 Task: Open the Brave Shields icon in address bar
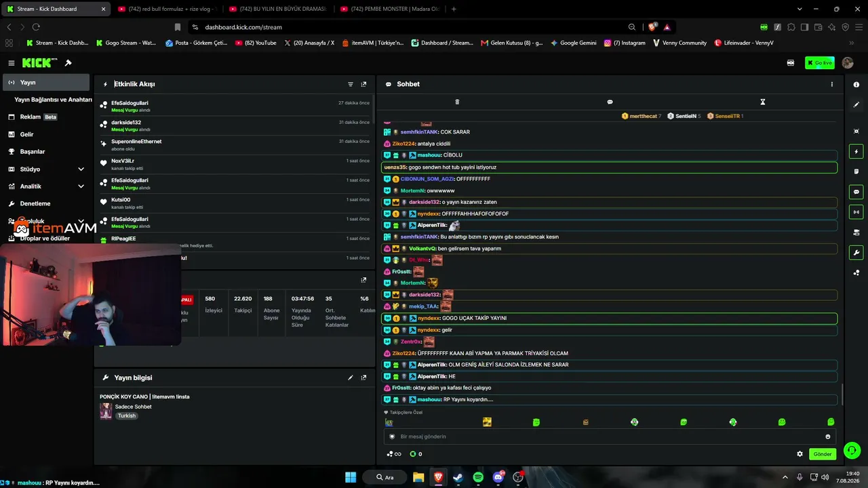click(x=652, y=27)
